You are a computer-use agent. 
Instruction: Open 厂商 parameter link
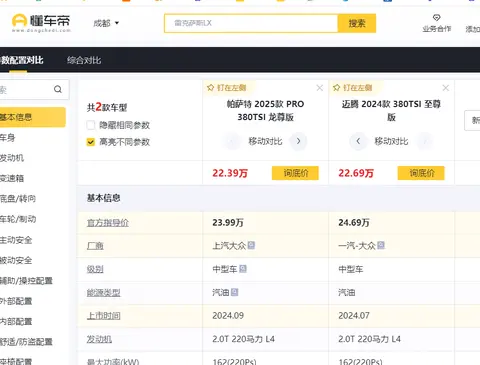95,246
